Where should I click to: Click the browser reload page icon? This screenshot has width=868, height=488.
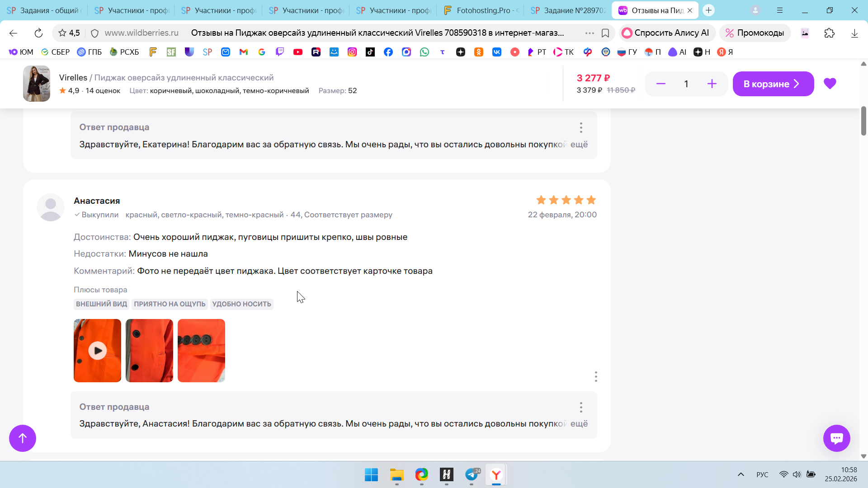pyautogui.click(x=38, y=33)
